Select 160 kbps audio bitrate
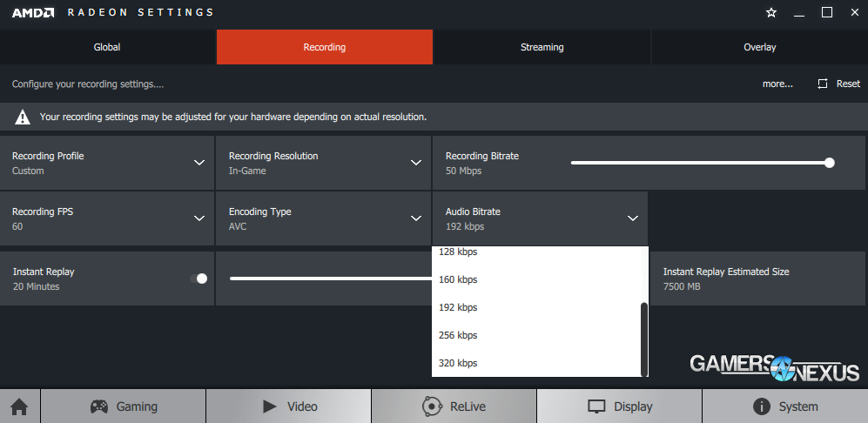The image size is (868, 423). tap(535, 279)
